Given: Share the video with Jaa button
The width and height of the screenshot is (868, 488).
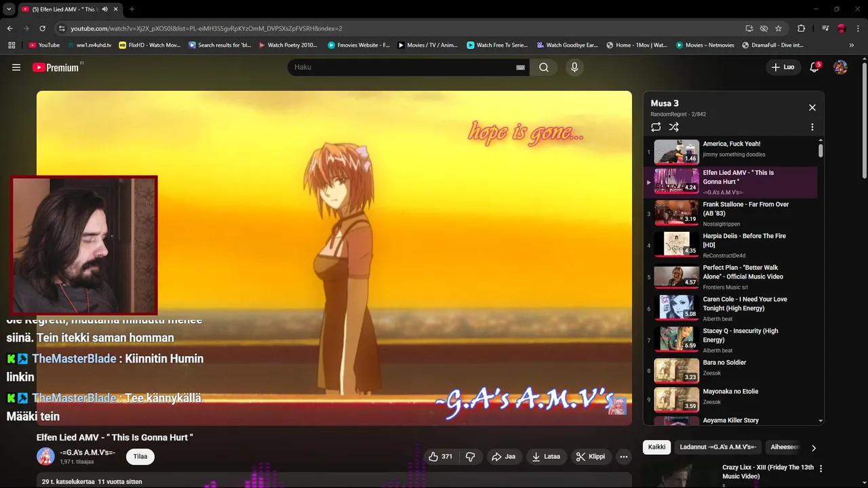Looking at the screenshot, I should (x=503, y=457).
